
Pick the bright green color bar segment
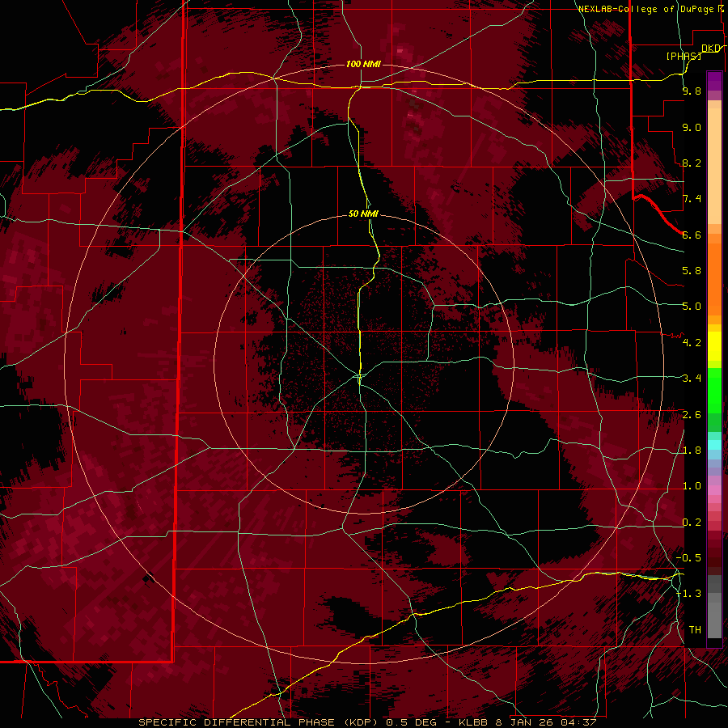tap(714, 390)
